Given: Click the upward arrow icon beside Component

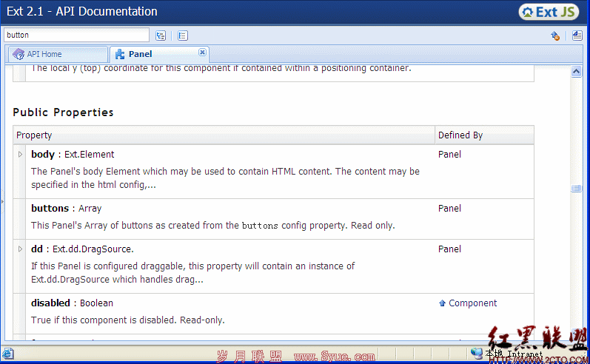Looking at the screenshot, I should (x=442, y=303).
